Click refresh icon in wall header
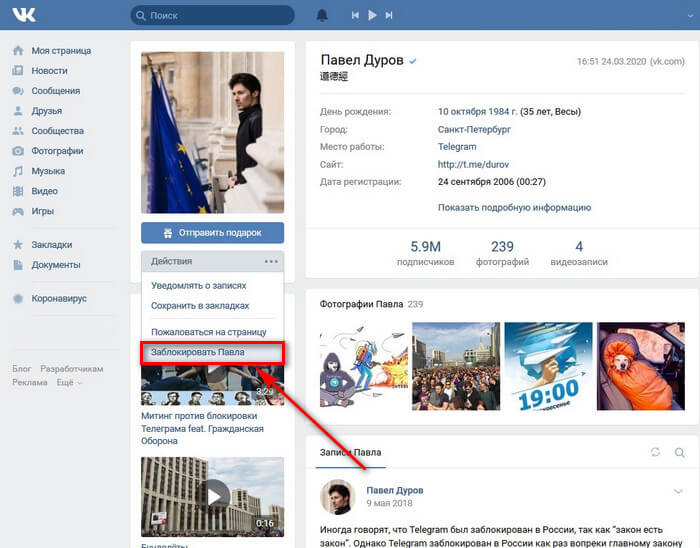Image resolution: width=700 pixels, height=548 pixels. click(x=655, y=452)
